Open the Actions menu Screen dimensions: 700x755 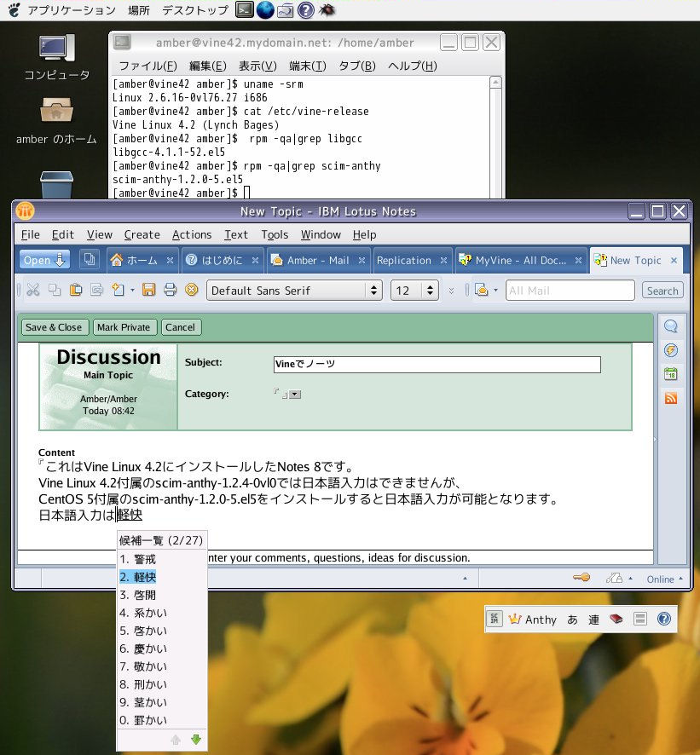(x=191, y=234)
